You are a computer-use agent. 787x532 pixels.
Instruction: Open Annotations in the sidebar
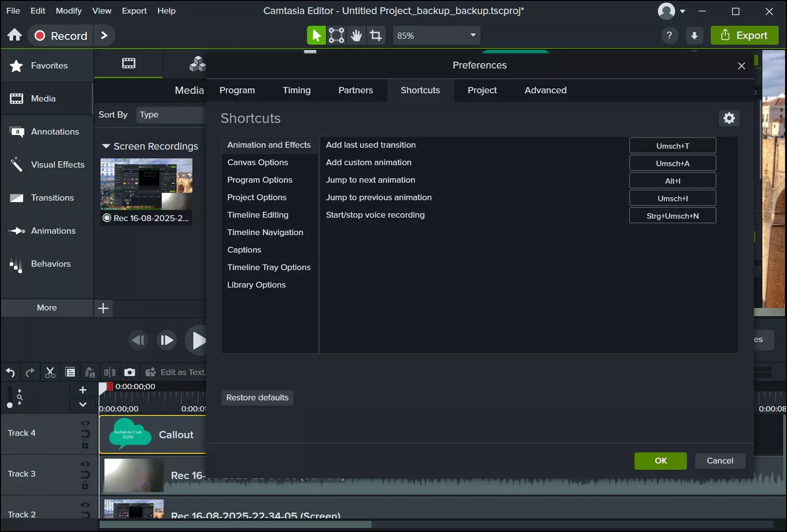point(47,132)
